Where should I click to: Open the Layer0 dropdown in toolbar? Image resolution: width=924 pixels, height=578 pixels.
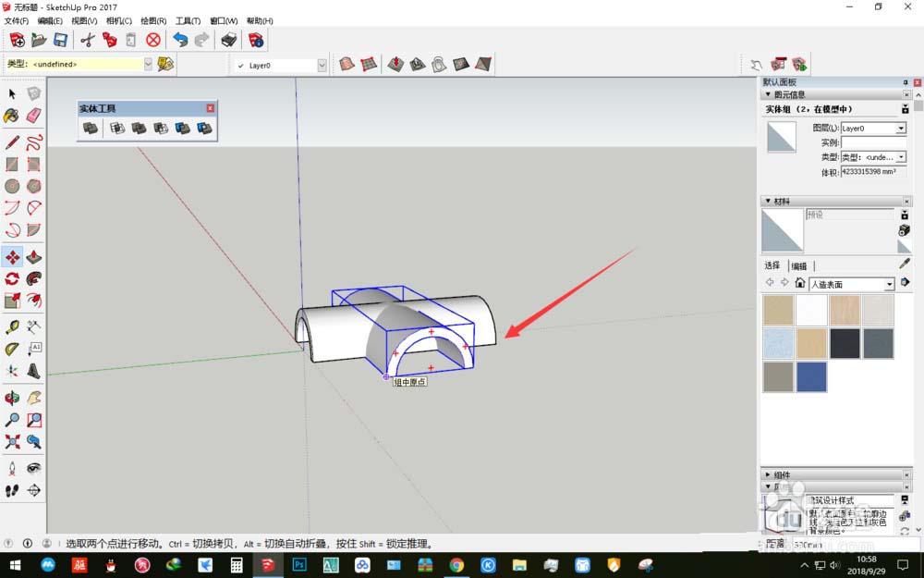click(x=322, y=65)
